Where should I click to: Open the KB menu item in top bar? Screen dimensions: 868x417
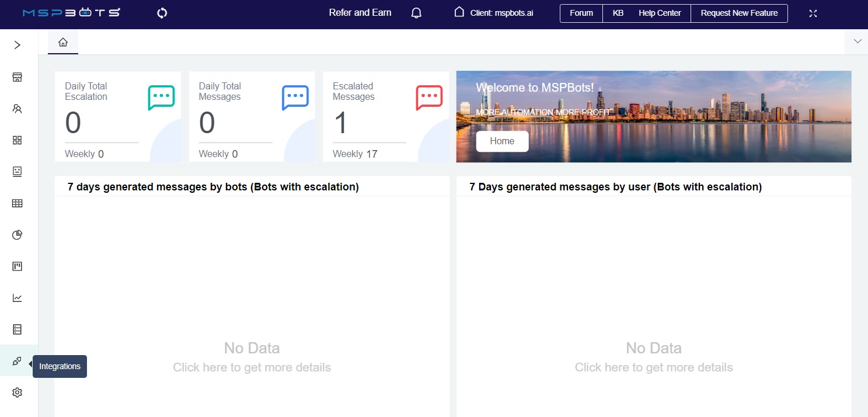[x=618, y=12]
